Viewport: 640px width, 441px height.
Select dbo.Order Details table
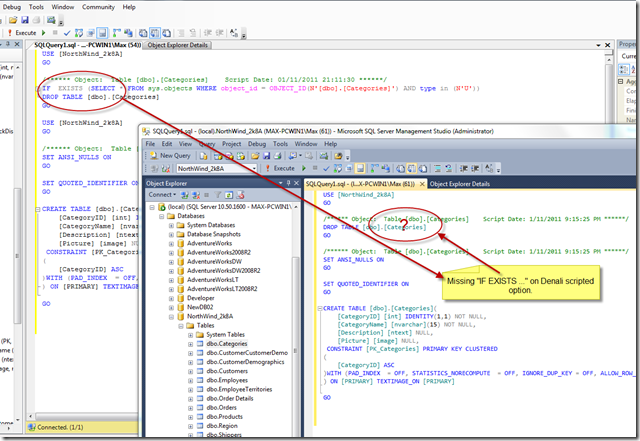click(x=230, y=399)
